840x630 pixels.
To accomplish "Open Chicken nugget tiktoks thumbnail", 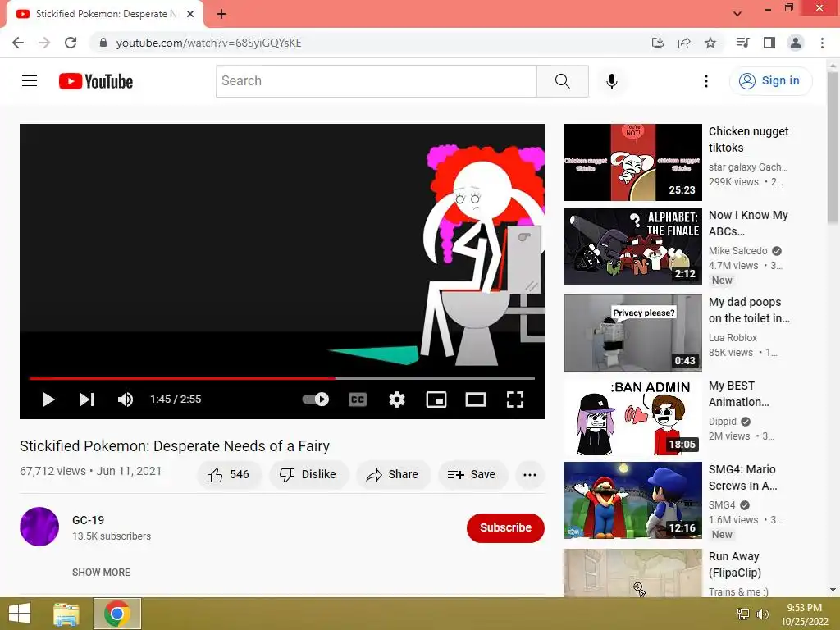I will [632, 162].
